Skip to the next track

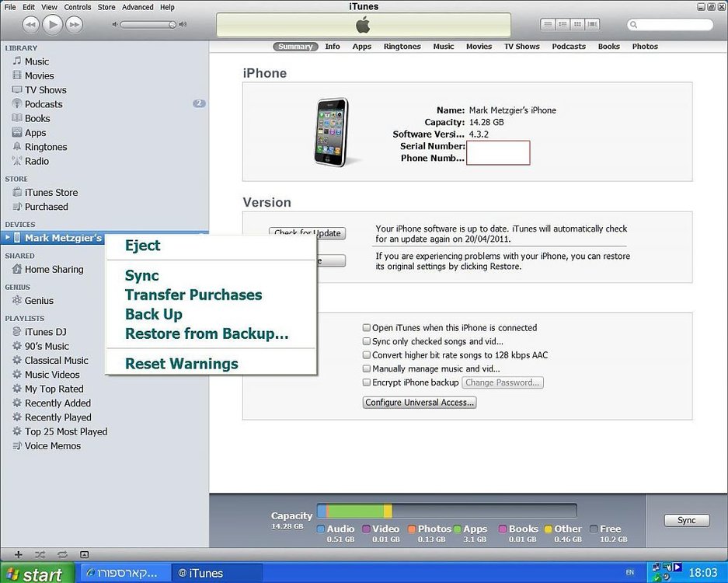75,25
